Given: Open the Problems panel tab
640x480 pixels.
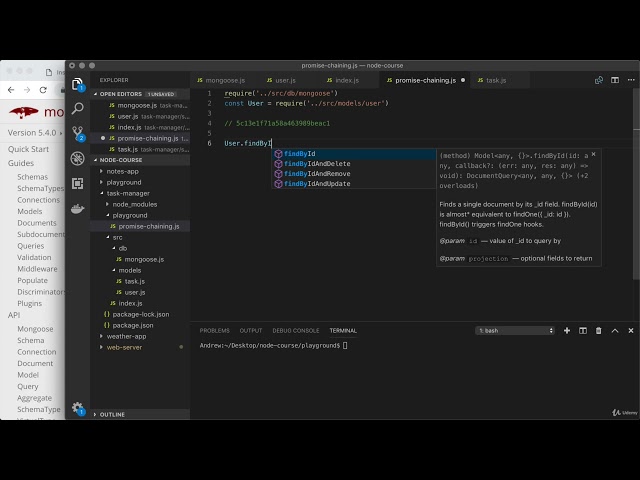Looking at the screenshot, I should (x=214, y=331).
